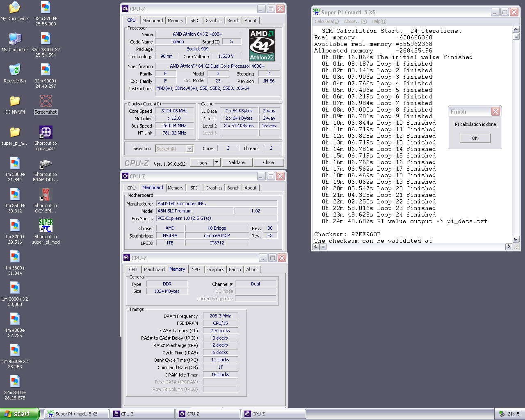Open 1m 4600+ X2 28.453 image file
The image size is (525, 420).
click(x=15, y=356)
